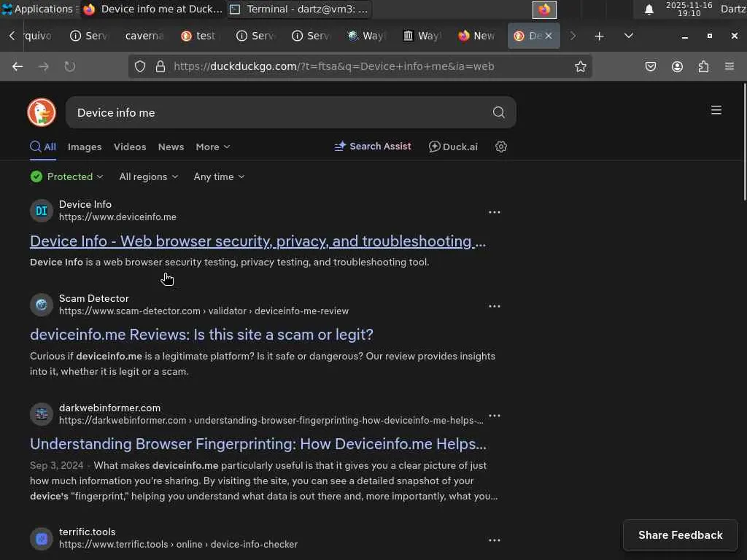Click the Firefox back arrow
Screen dimensions: 747x560
click(x=18, y=66)
